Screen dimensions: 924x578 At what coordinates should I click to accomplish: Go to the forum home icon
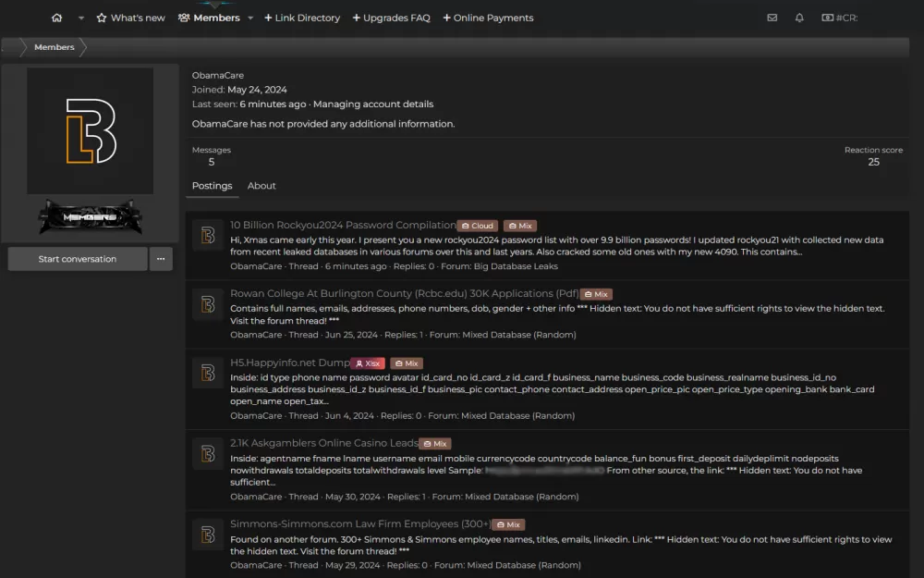click(x=56, y=18)
